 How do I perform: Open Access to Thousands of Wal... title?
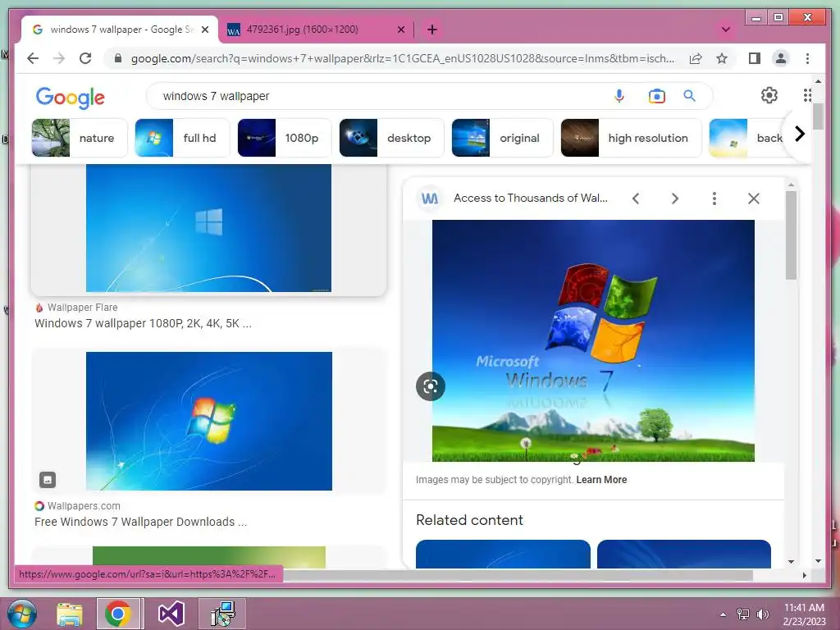pos(531,199)
